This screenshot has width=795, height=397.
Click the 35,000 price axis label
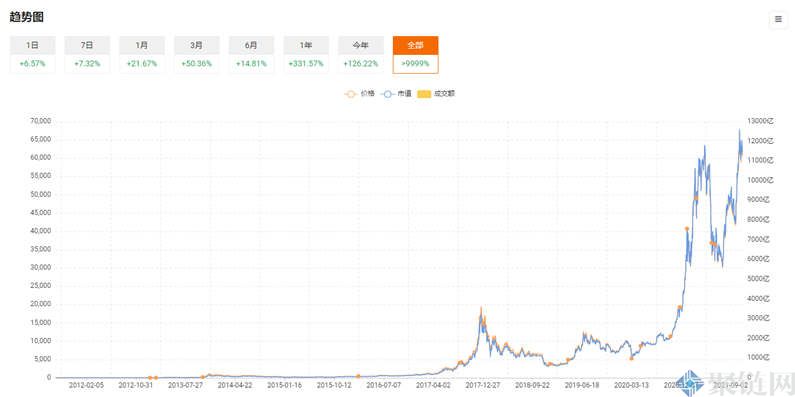[42, 249]
